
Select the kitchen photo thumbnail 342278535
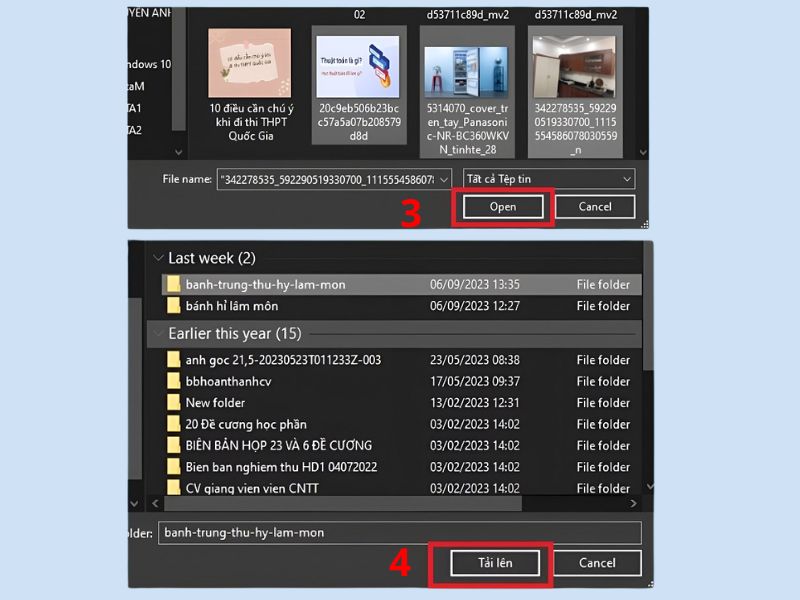pos(574,66)
